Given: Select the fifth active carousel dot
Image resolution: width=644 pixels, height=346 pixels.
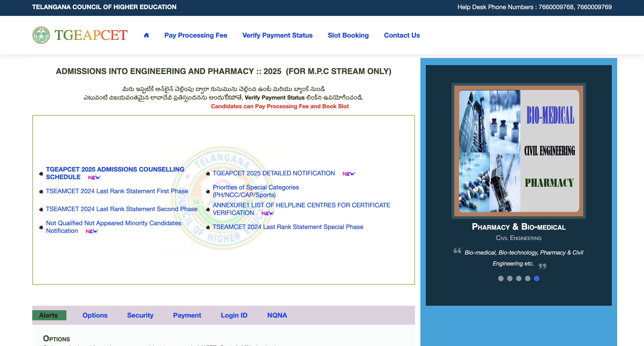Looking at the screenshot, I should click(x=537, y=278).
